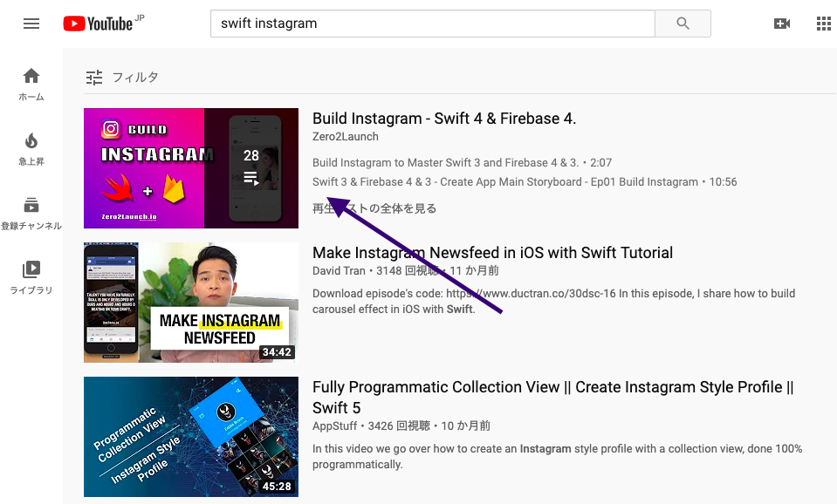Click the search field containing swift instagram
Screen dimensions: 837x504
point(433,24)
